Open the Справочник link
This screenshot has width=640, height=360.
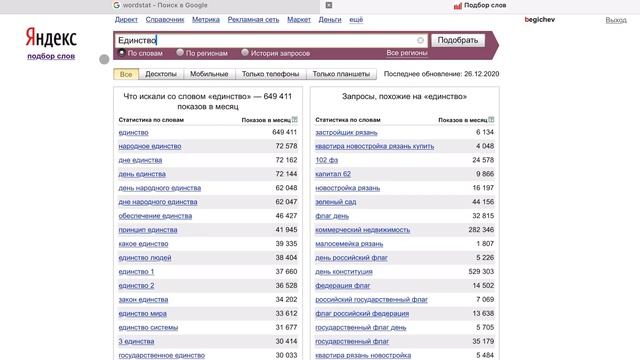point(165,20)
